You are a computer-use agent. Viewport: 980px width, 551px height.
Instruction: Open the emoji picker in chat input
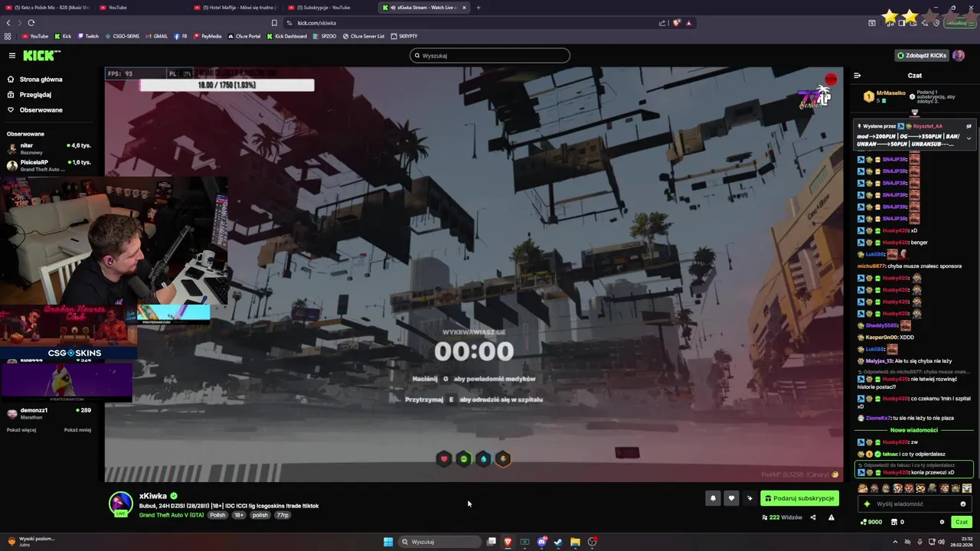pyautogui.click(x=963, y=504)
